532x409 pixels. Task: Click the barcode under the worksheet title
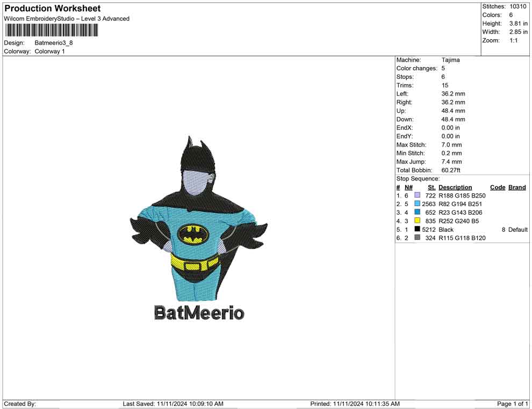coord(51,31)
